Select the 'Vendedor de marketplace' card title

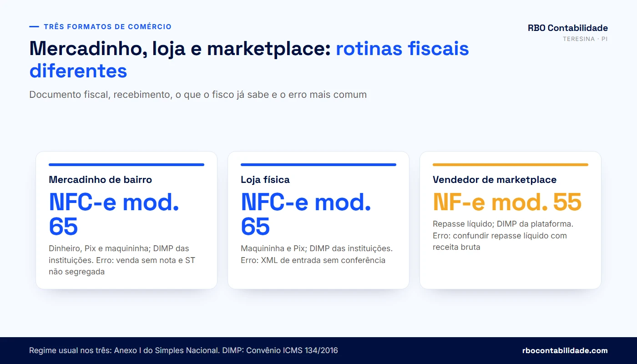point(495,180)
